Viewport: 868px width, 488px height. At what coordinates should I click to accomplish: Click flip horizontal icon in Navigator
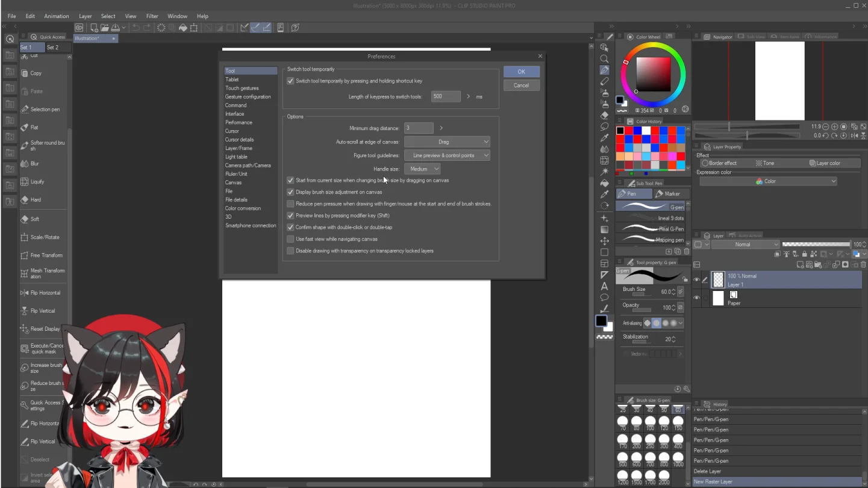854,136
